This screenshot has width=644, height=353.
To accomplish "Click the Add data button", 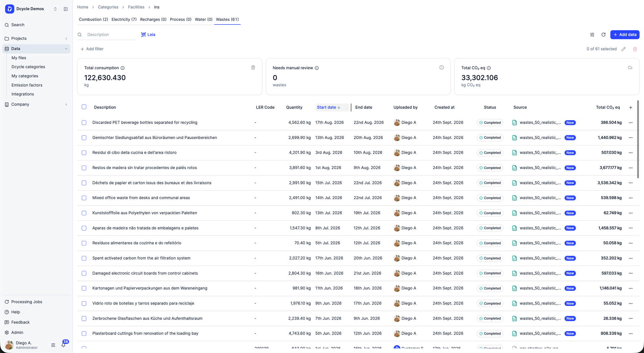I will [x=625, y=35].
